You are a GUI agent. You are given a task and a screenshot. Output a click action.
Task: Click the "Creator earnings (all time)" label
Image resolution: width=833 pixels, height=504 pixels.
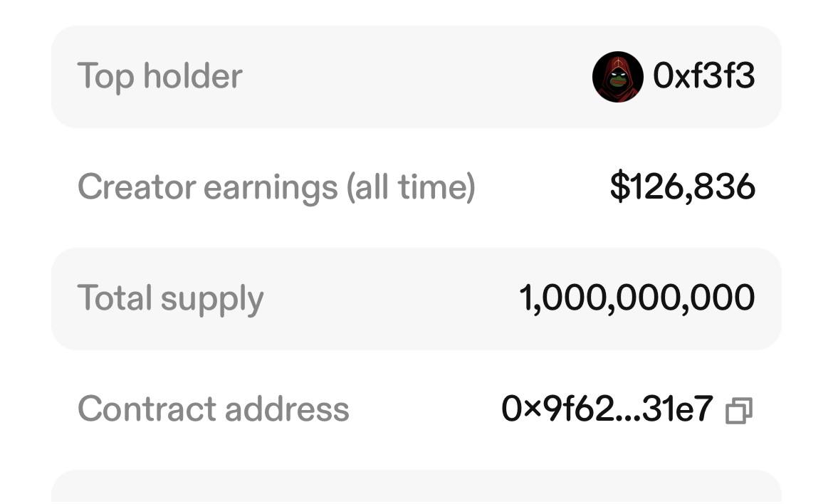276,187
